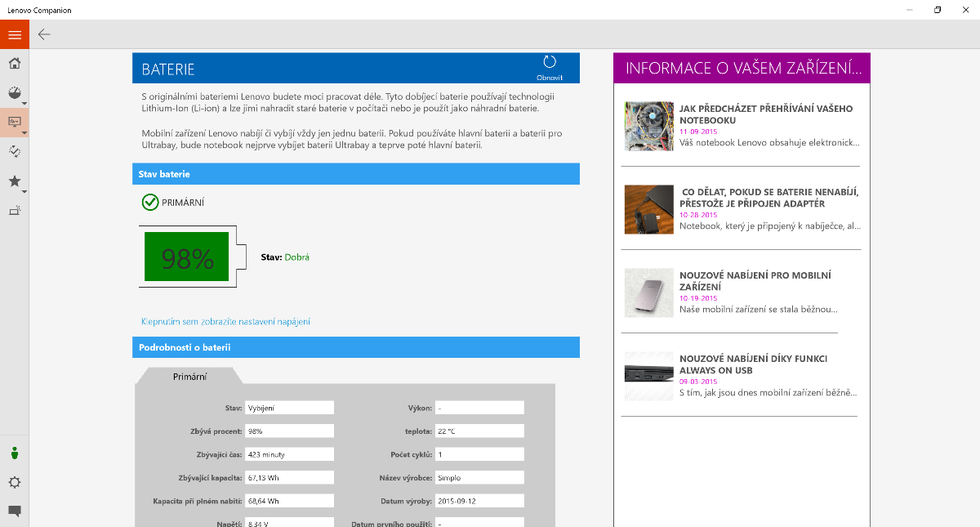980x527 pixels.
Task: Expand the small arrow beside the gauge icon
Action: (x=24, y=104)
